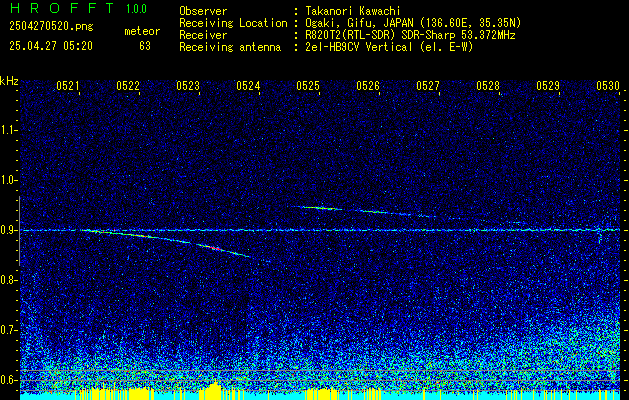Viewport: 629px width, 400px height.
Task: Click the Ogaki, Gifu, JAPAN location text
Action: 413,23
